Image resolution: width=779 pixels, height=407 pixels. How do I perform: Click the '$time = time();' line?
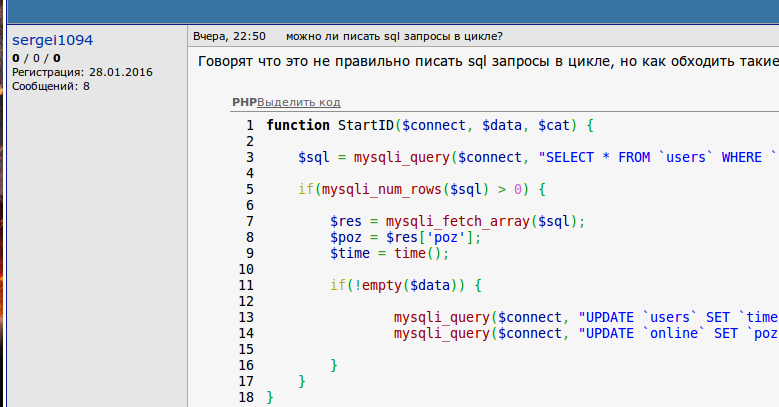pos(390,253)
